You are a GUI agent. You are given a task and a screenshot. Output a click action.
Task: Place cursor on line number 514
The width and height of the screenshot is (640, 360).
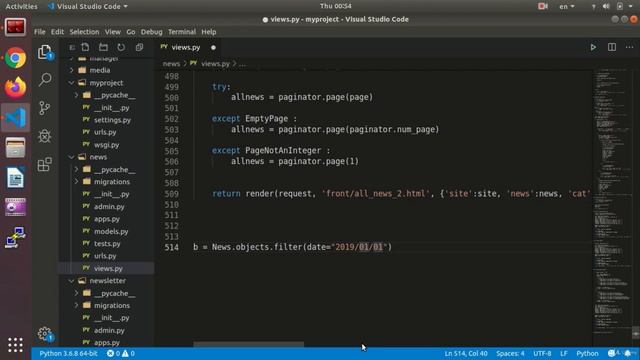(x=172, y=247)
